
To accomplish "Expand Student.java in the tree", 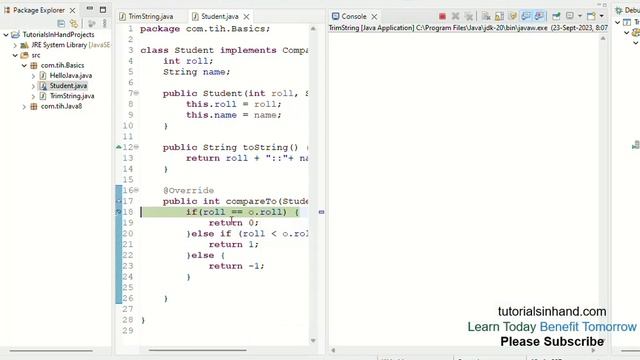I will pyautogui.click(x=33, y=86).
